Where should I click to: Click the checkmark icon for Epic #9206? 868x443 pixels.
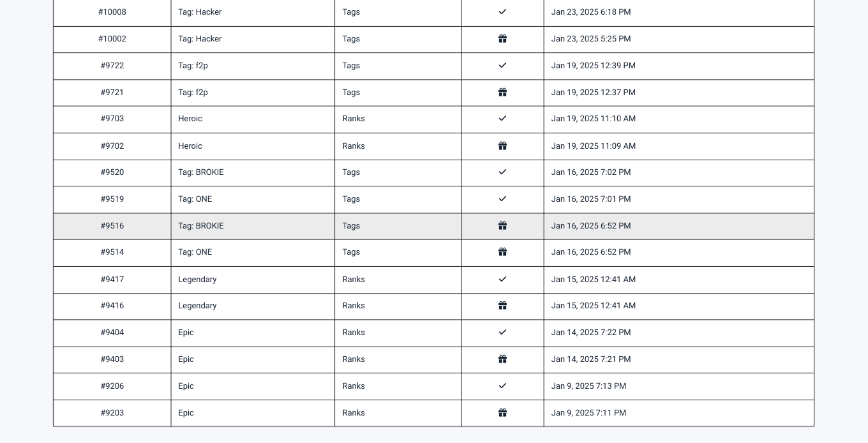[x=502, y=386]
